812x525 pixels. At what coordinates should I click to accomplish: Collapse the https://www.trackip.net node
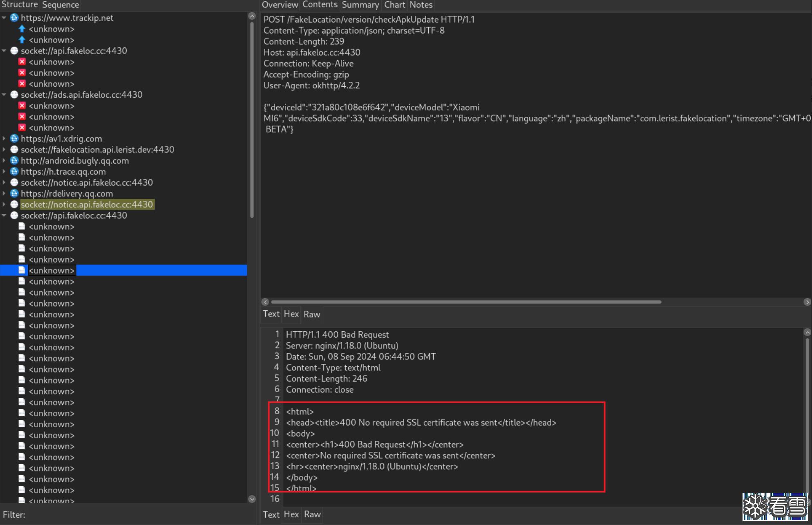point(4,18)
